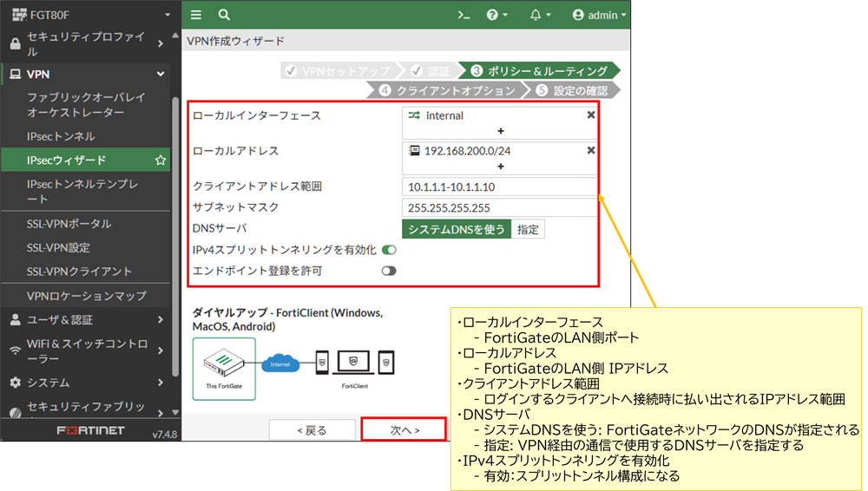The height and width of the screenshot is (491, 868).
Task: Go to the 認証 wizard step
Action: coord(431,71)
